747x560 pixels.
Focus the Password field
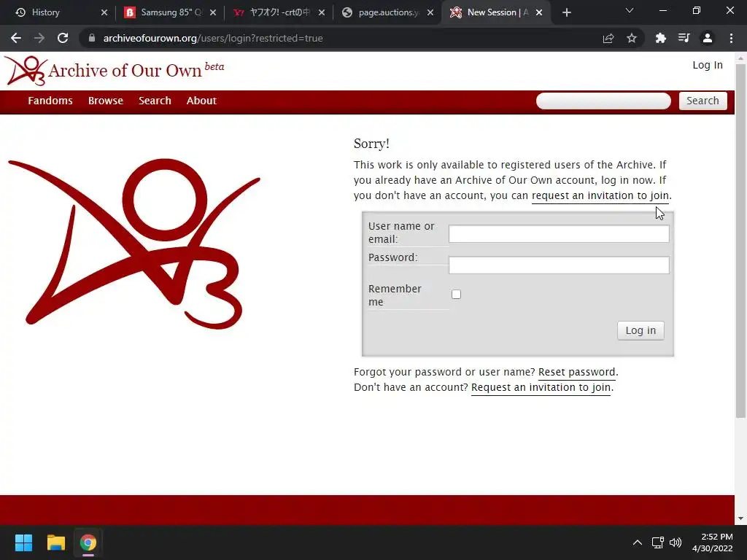[559, 265]
